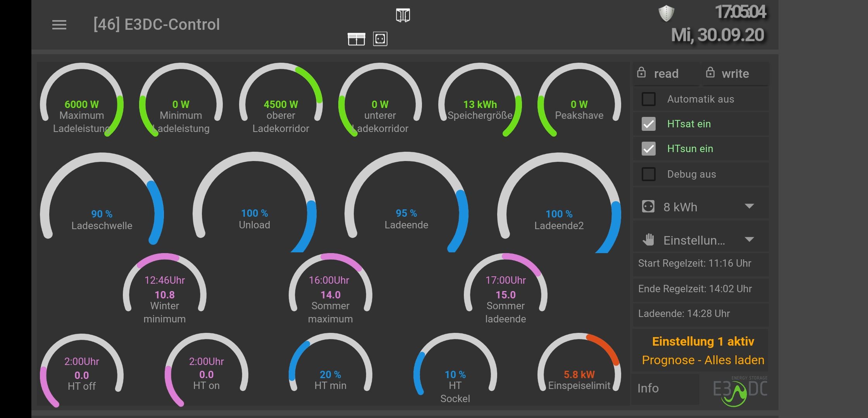Enable the Automatik aus checkbox
Image resolution: width=868 pixels, height=418 pixels.
pyautogui.click(x=649, y=99)
